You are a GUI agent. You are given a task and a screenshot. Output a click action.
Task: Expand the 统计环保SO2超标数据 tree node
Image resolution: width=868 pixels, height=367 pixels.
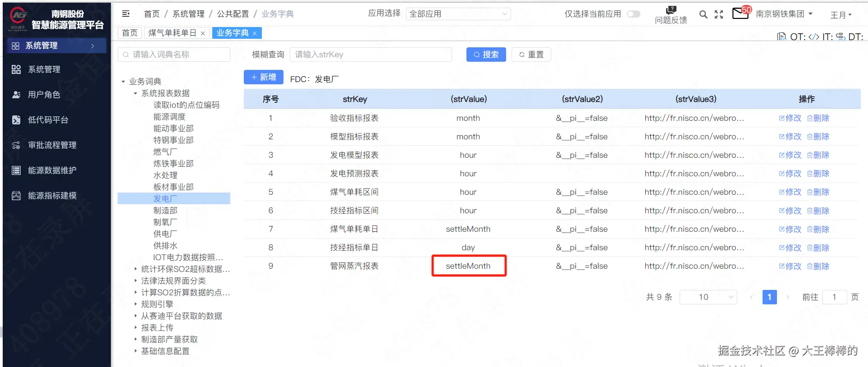pos(135,269)
